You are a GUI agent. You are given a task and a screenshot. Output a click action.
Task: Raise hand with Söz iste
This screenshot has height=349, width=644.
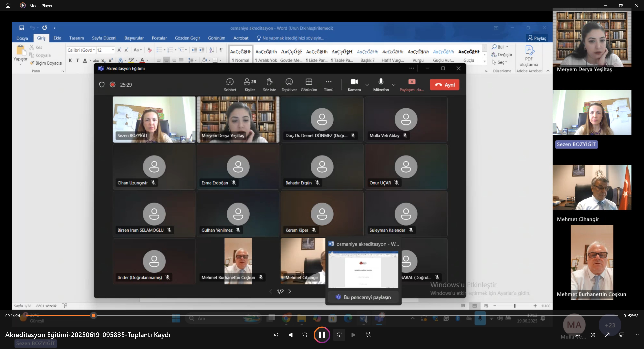tap(269, 85)
